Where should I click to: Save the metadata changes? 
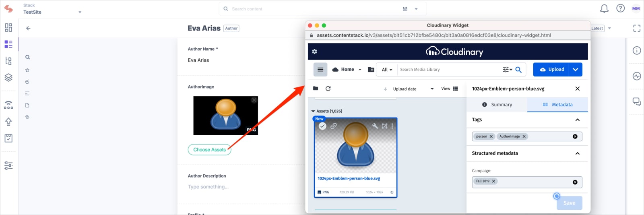(x=569, y=203)
